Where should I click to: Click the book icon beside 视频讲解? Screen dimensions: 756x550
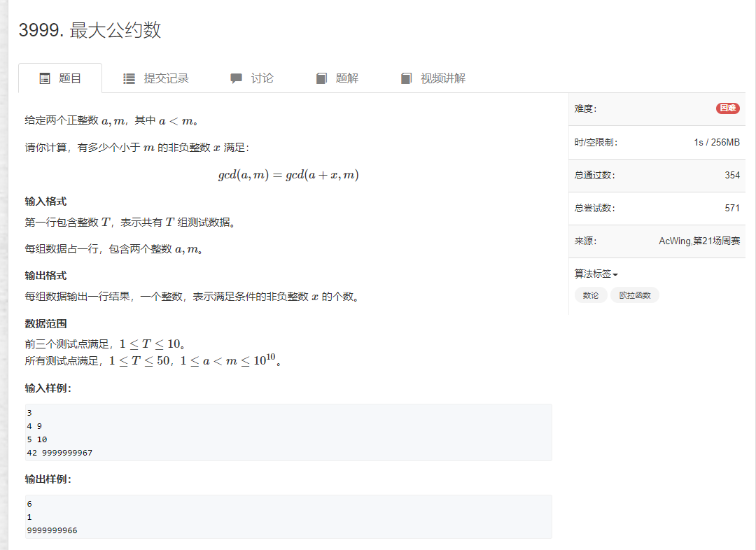407,78
